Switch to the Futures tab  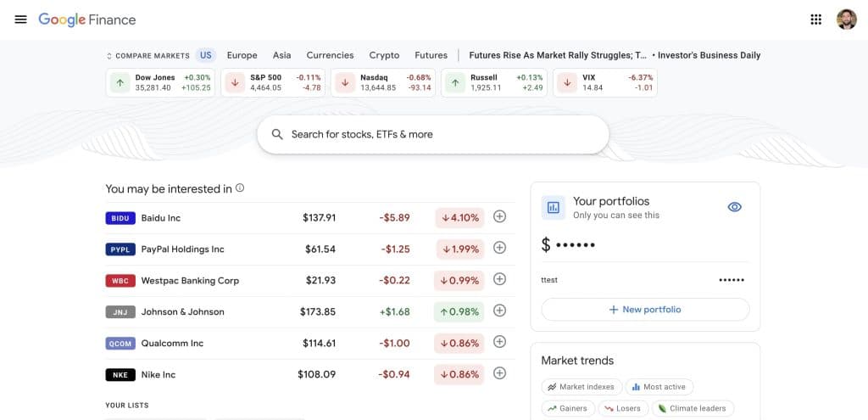431,55
